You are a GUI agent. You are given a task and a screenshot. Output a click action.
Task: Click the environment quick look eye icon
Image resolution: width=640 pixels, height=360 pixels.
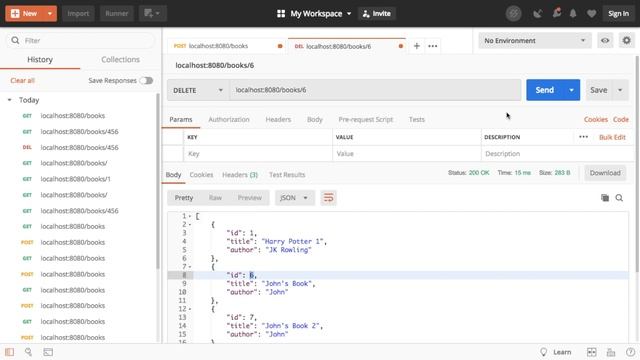click(x=605, y=40)
